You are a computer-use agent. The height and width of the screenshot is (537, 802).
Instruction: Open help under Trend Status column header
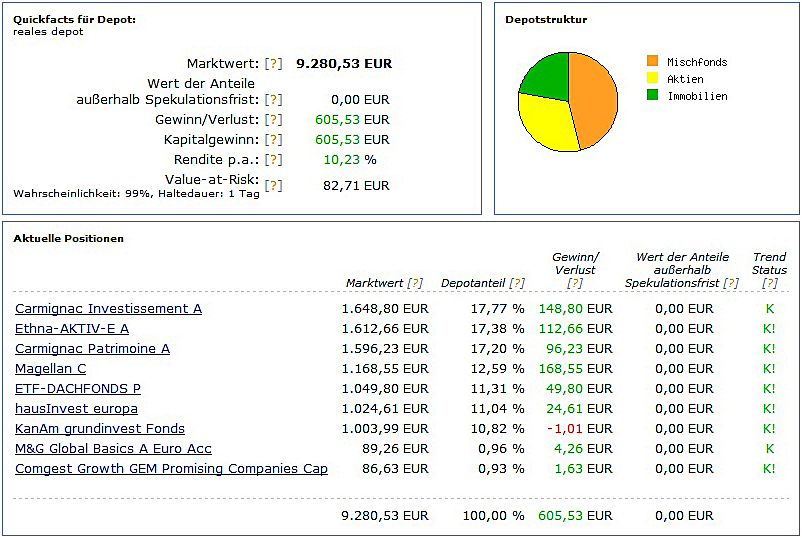[x=770, y=284]
